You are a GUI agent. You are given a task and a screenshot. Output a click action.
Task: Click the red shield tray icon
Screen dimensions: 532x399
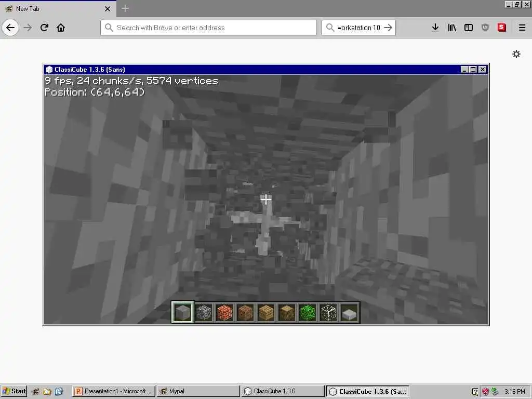pos(486,392)
